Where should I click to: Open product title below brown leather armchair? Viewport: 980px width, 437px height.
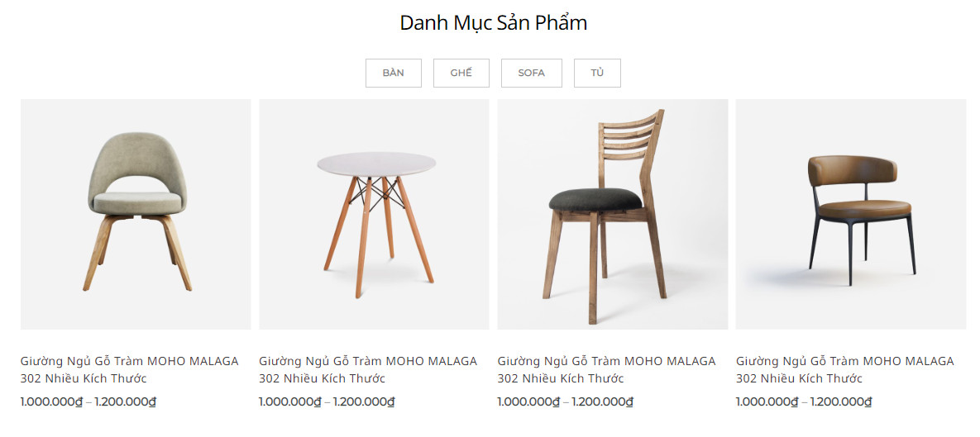pyautogui.click(x=845, y=369)
